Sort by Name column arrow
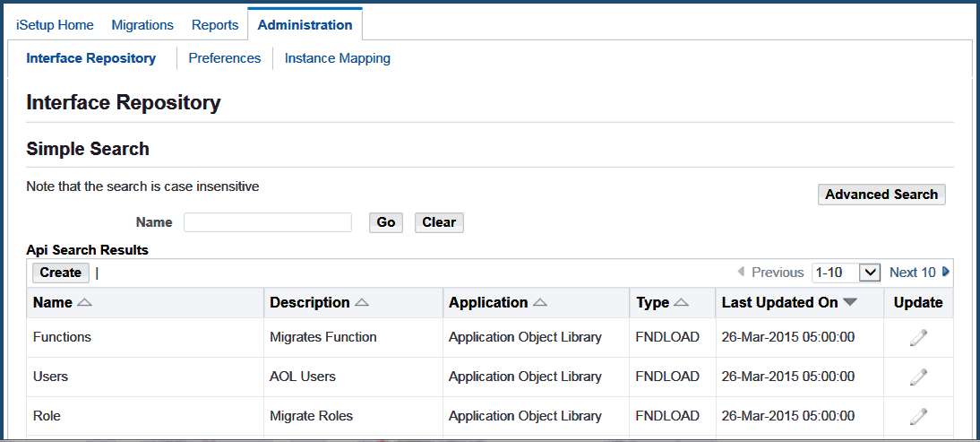This screenshot has height=442, width=980. (x=84, y=303)
